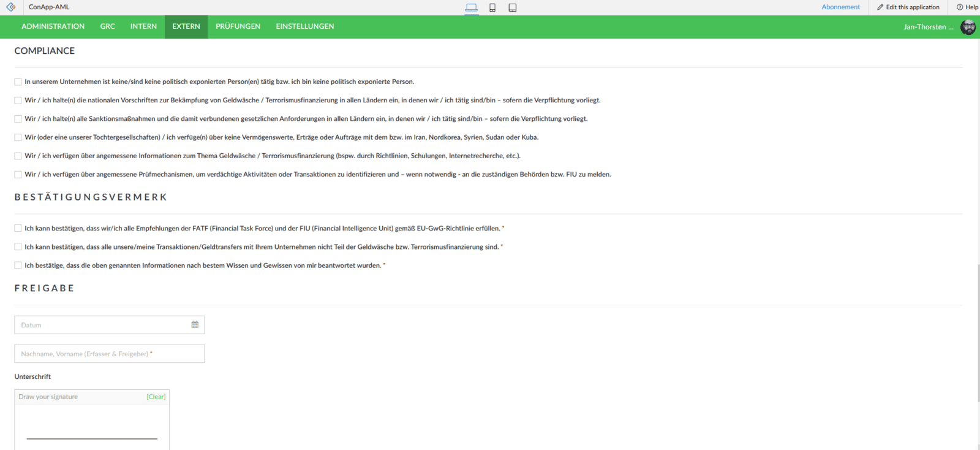Open the Jan-Thorsten user menu
This screenshot has width=980, height=450.
tap(928, 27)
